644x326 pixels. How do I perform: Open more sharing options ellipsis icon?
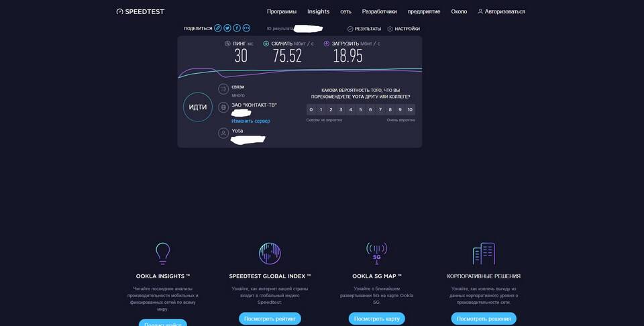pyautogui.click(x=246, y=28)
